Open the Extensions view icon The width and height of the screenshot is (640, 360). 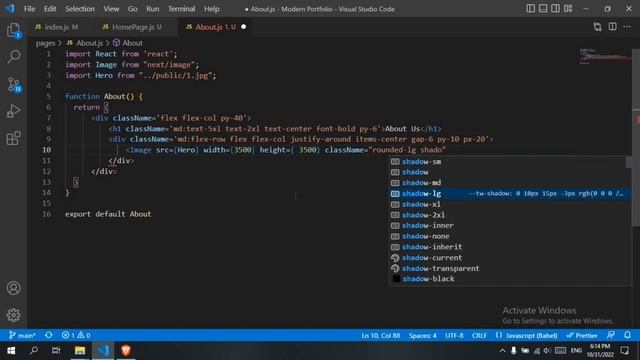[13, 138]
